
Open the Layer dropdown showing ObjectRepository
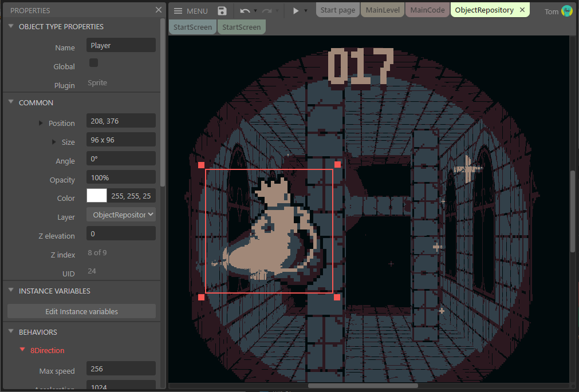(x=121, y=214)
